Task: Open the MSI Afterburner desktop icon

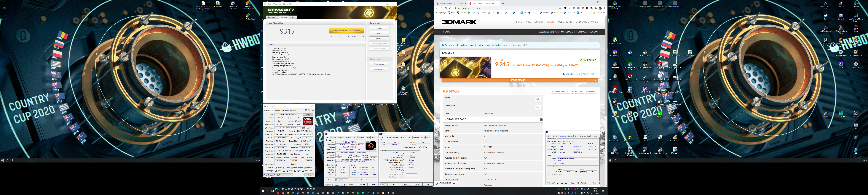Action: point(615,77)
